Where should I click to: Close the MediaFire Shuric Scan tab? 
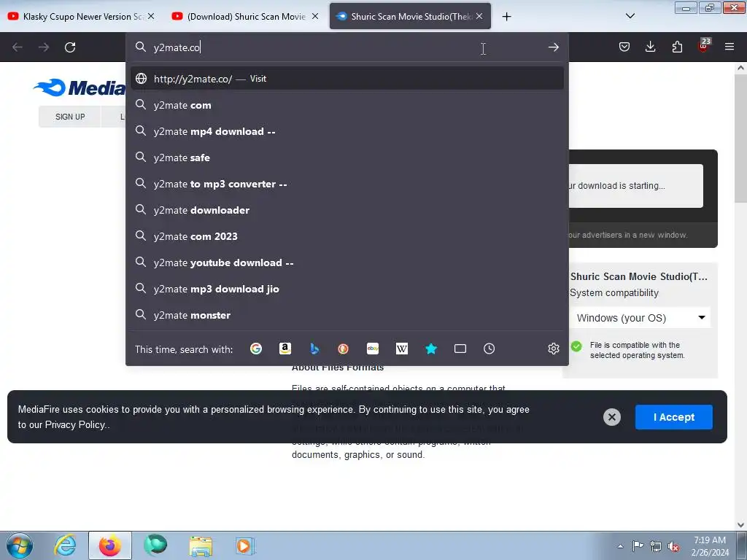pyautogui.click(x=479, y=16)
